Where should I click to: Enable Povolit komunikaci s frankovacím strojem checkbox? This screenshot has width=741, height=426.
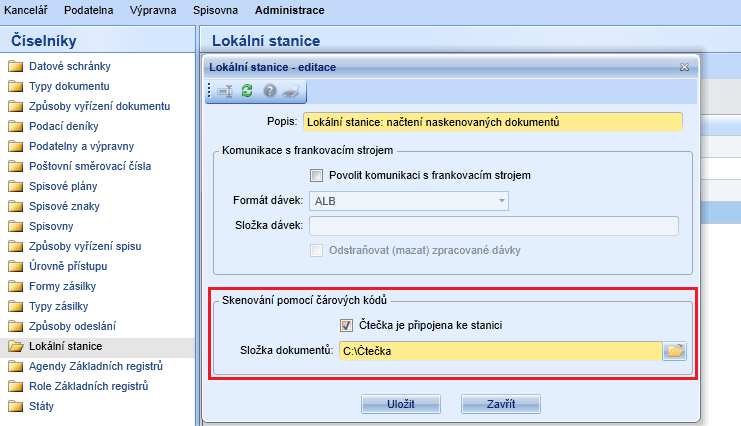(x=316, y=175)
